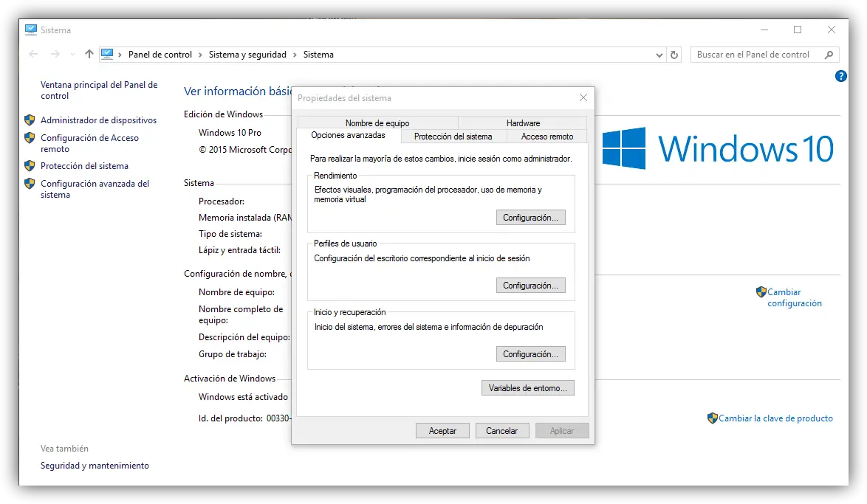Click Panel de control breadcrumb
This screenshot has height=504, width=867.
pos(160,55)
